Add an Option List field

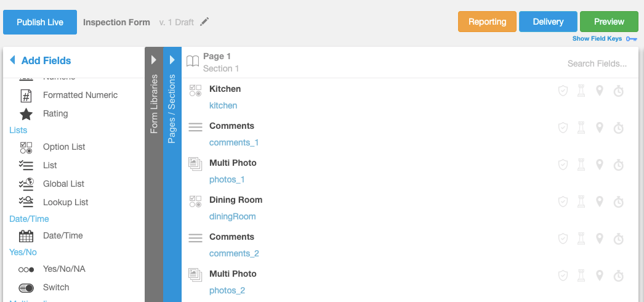point(63,147)
